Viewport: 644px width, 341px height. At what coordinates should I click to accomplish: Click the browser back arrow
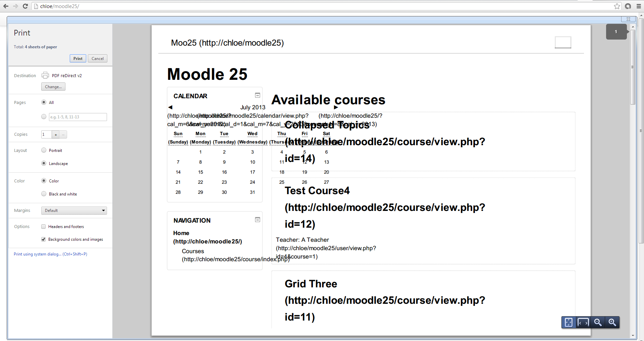click(6, 6)
